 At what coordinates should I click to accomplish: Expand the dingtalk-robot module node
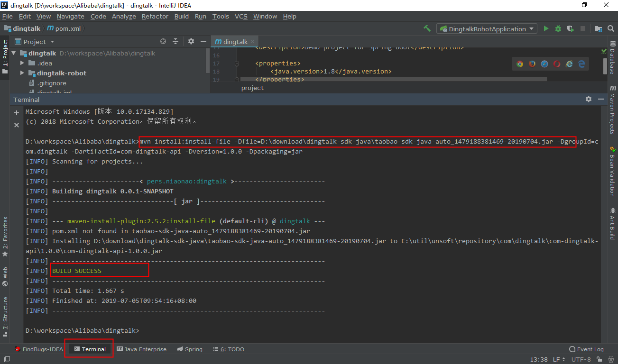[22, 73]
